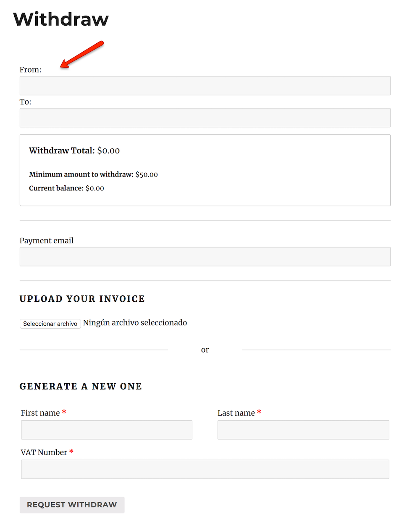The width and height of the screenshot is (420, 516).
Task: Select the VAT Number input field
Action: 205,469
